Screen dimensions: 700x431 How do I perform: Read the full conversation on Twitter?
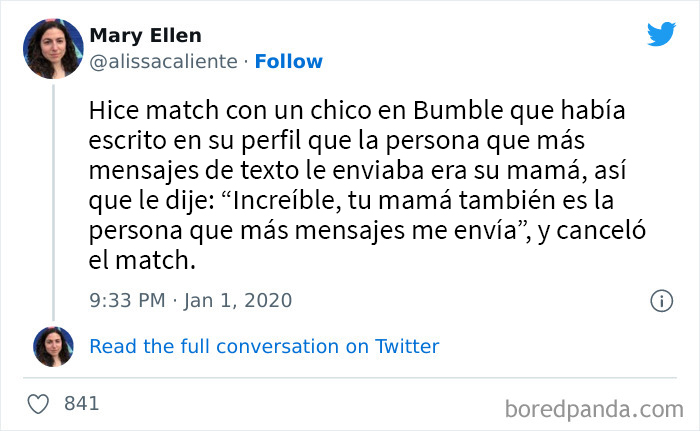click(x=264, y=347)
